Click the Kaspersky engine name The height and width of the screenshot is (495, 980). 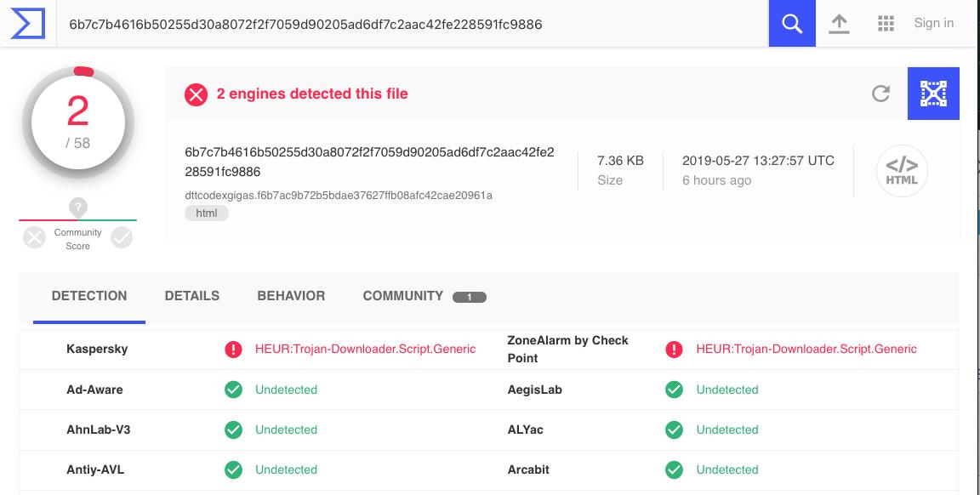(x=97, y=349)
